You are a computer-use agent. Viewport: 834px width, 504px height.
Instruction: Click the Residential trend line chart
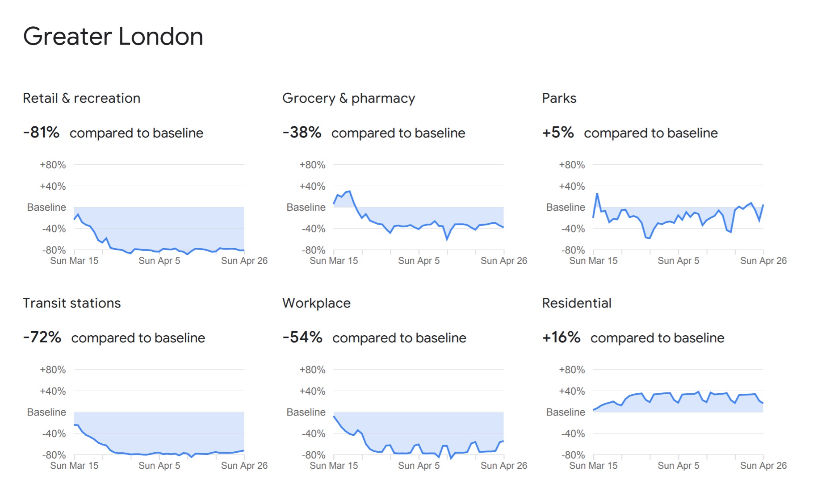pyautogui.click(x=678, y=402)
